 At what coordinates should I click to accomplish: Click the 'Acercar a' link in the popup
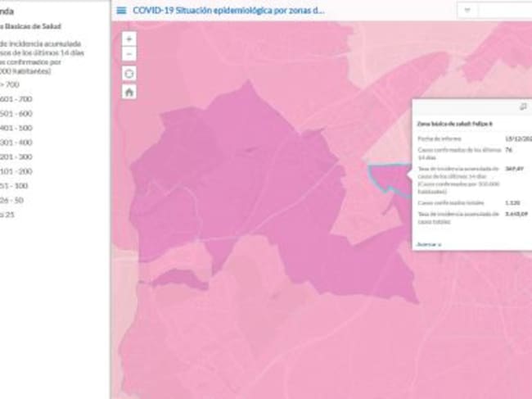point(428,243)
